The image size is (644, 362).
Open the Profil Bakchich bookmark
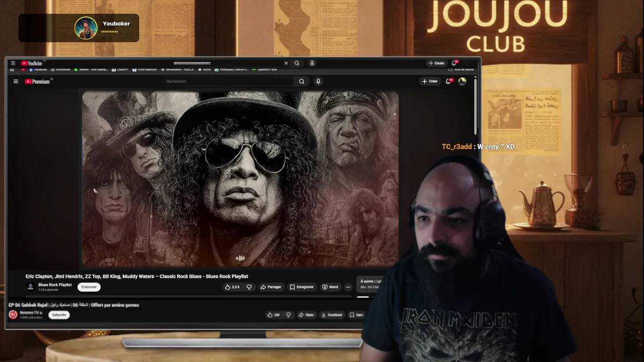click(145, 69)
